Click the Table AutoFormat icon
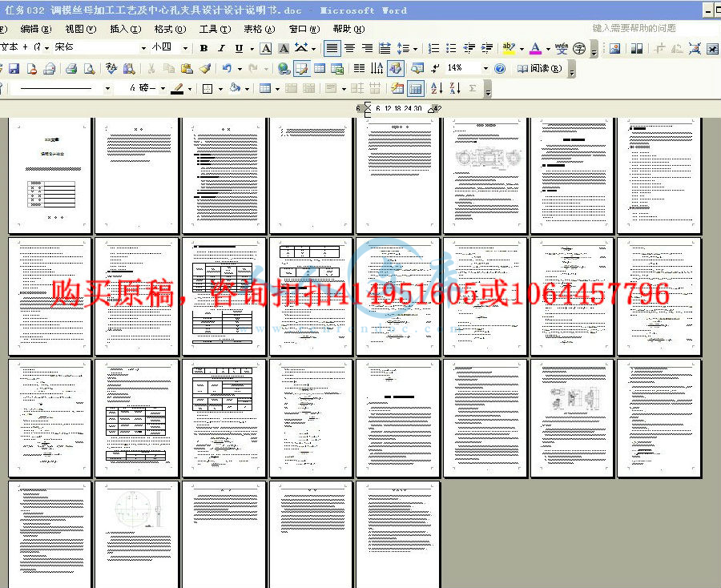The width and height of the screenshot is (721, 588). click(397, 88)
